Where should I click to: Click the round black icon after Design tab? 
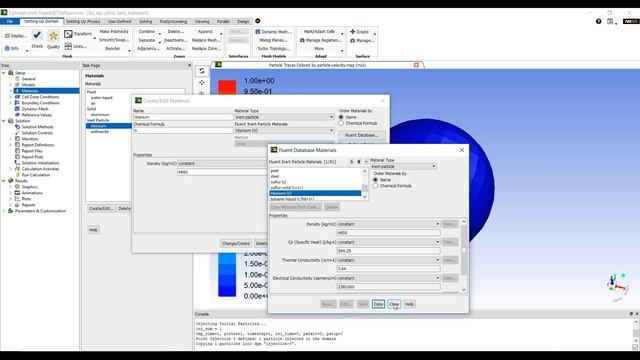pyautogui.click(x=258, y=21)
